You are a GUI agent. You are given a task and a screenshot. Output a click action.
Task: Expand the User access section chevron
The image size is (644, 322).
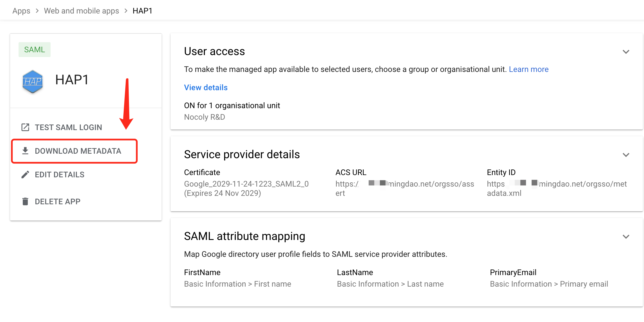point(626,52)
